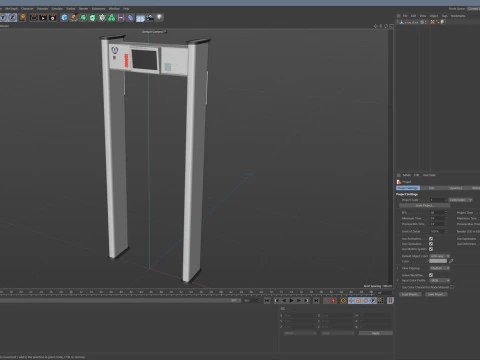Image resolution: width=480 pixels, height=360 pixels.
Task: Add a blue Cube primitive object
Action: pyautogui.click(x=64, y=18)
